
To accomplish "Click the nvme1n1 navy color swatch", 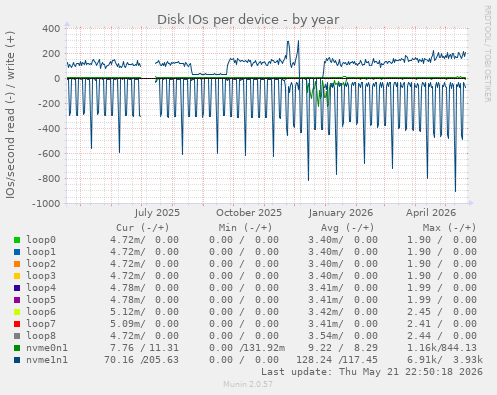I will 17,360.
